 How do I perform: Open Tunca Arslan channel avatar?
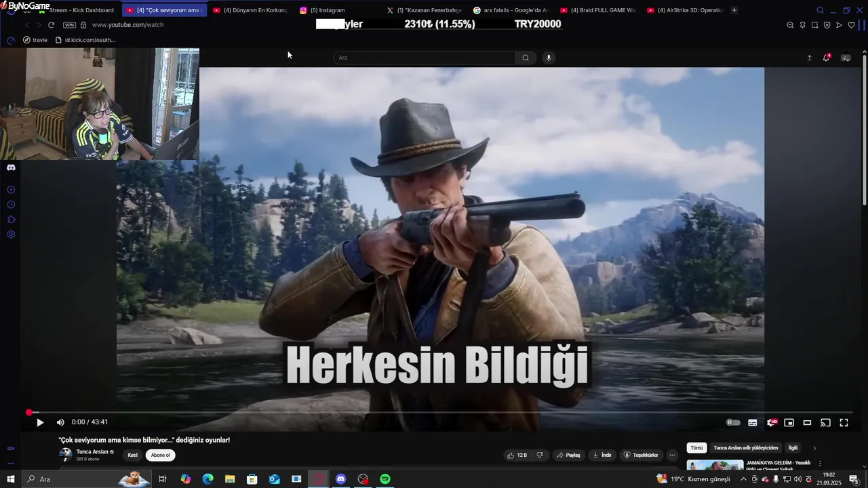click(x=65, y=455)
